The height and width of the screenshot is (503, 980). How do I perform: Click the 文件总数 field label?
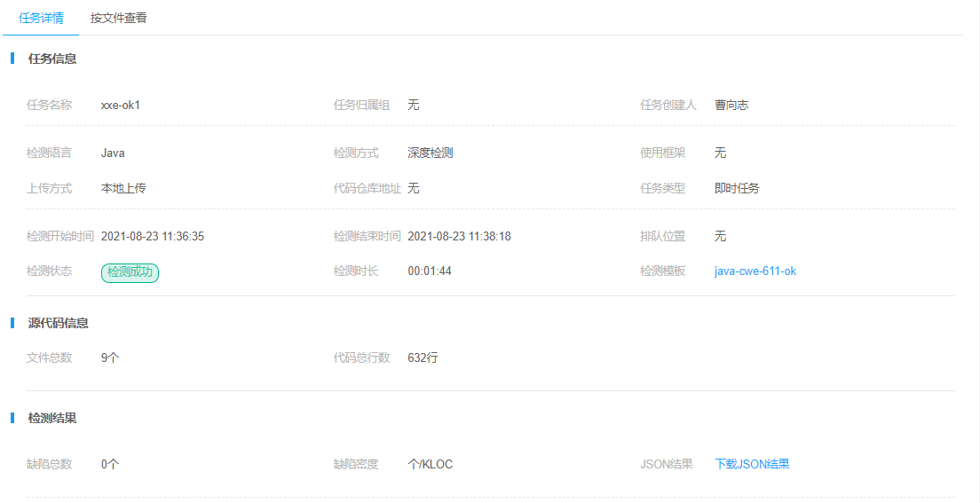pyautogui.click(x=50, y=358)
